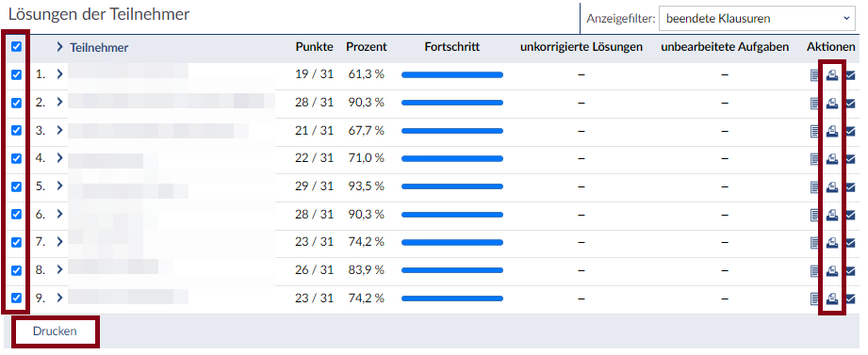Open the correction checkmark icon for participant 6
Screen dimensions: 868x355
click(850, 215)
